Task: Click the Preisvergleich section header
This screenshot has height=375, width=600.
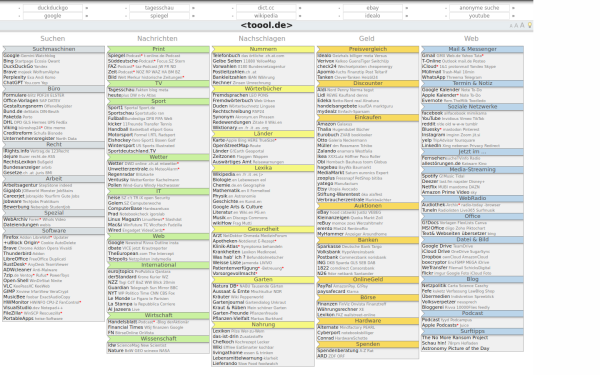Action: pos(368,49)
